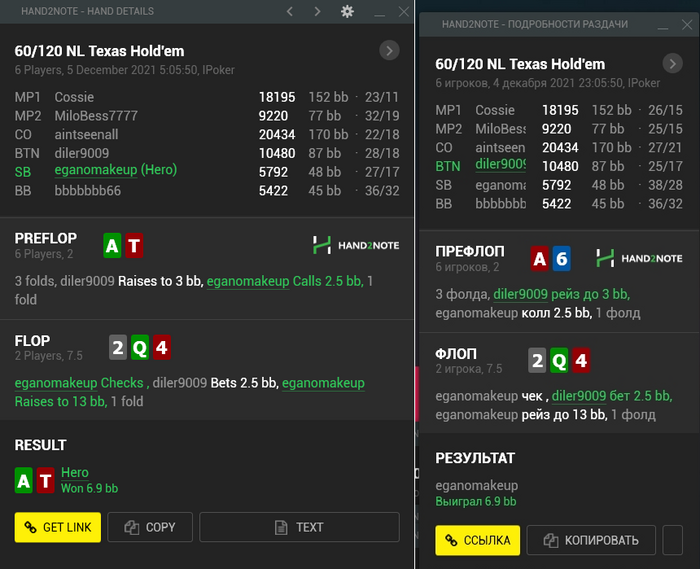Select Cossie player row in English window

(207, 97)
